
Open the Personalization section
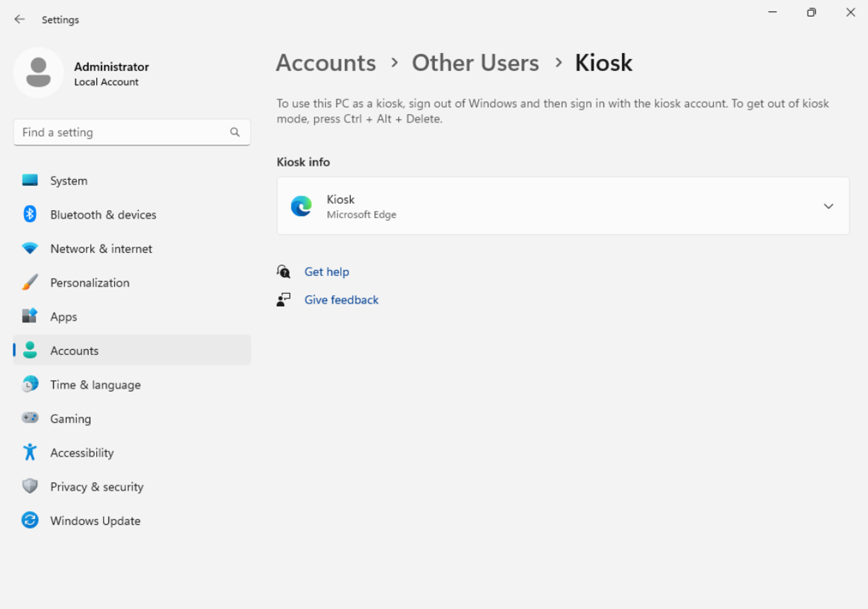pos(132,282)
